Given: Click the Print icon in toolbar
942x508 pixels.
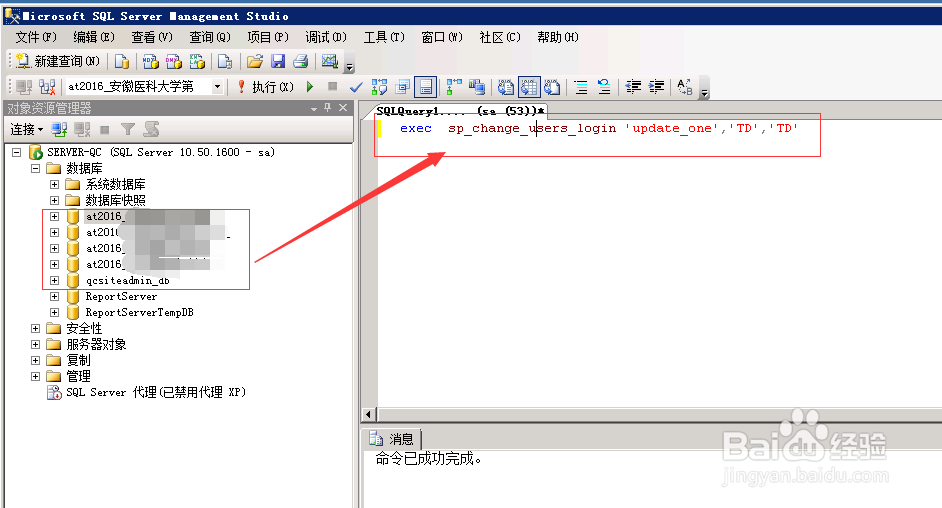Looking at the screenshot, I should click(301, 61).
